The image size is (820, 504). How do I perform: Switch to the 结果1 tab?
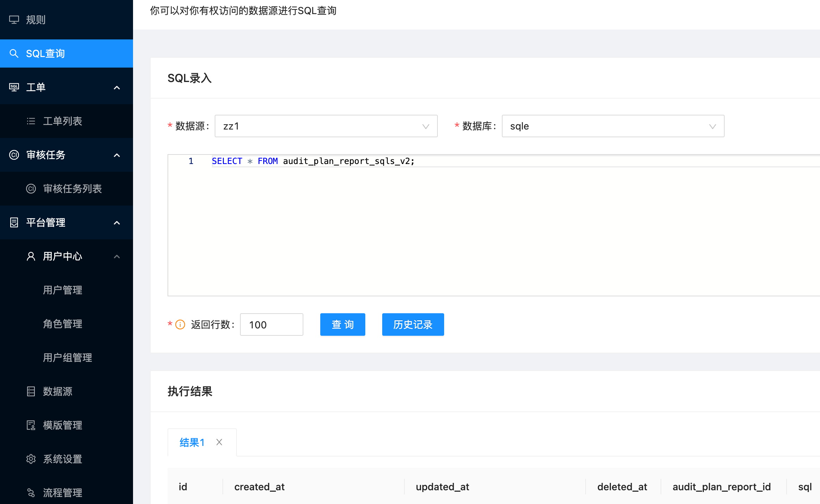click(x=192, y=442)
